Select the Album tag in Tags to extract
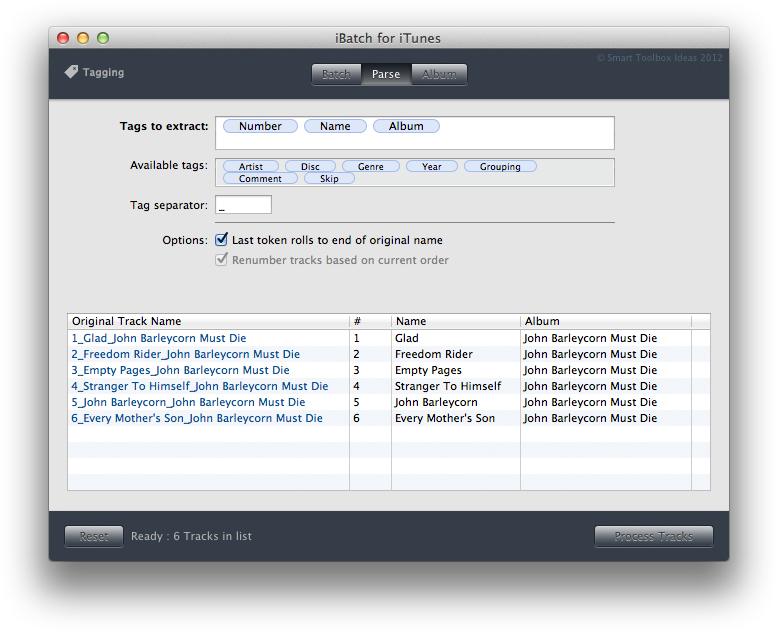This screenshot has width=778, height=632. pos(406,126)
